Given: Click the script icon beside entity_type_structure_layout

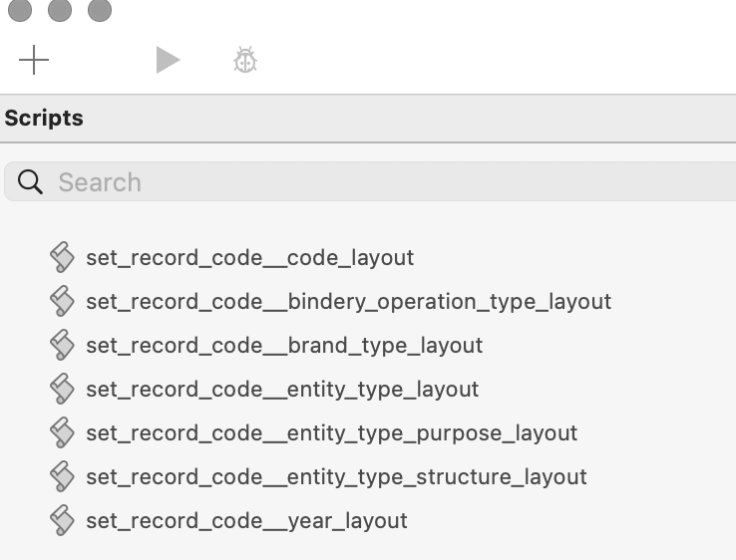Looking at the screenshot, I should pyautogui.click(x=62, y=476).
